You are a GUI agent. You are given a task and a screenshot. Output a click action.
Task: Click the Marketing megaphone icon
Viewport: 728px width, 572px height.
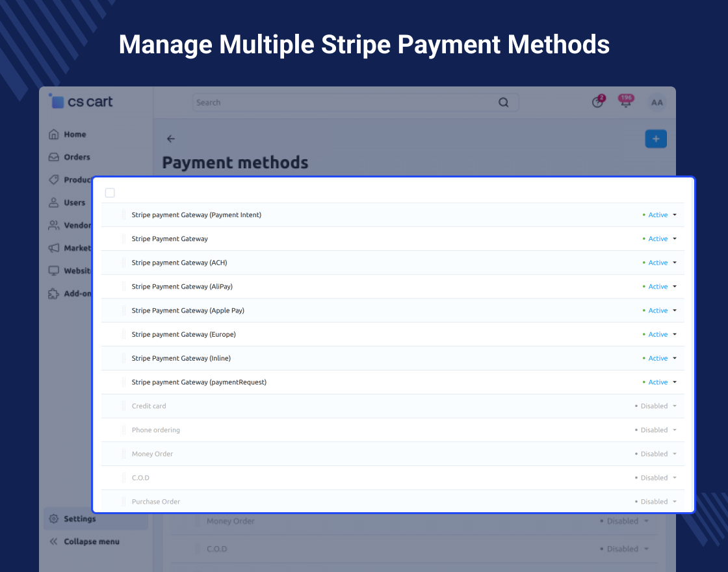click(54, 248)
